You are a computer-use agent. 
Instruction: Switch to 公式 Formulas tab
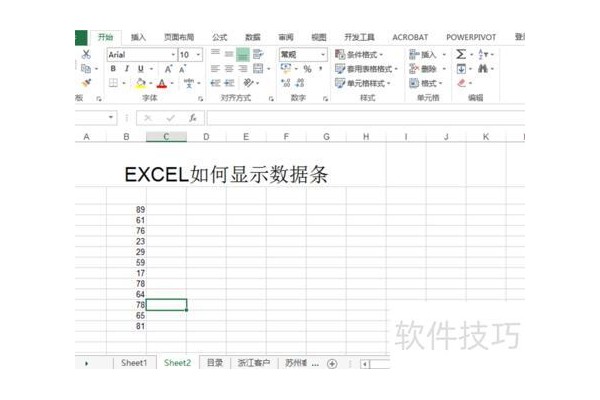pyautogui.click(x=220, y=37)
